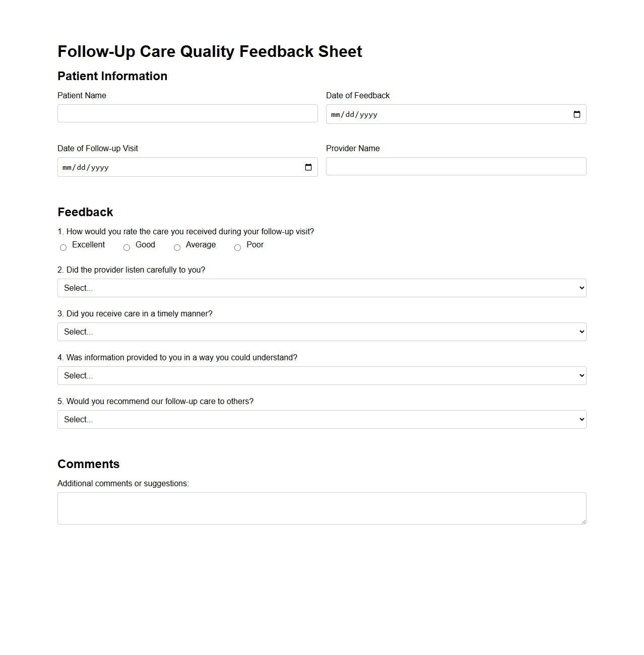The image size is (644, 655).
Task: Click inside the additional comments text area
Action: click(321, 508)
